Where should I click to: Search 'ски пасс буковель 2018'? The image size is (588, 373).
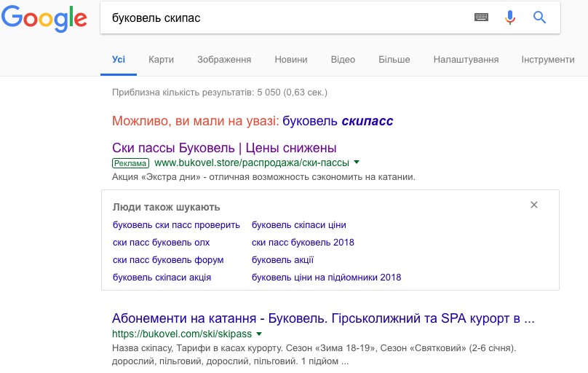coord(303,243)
